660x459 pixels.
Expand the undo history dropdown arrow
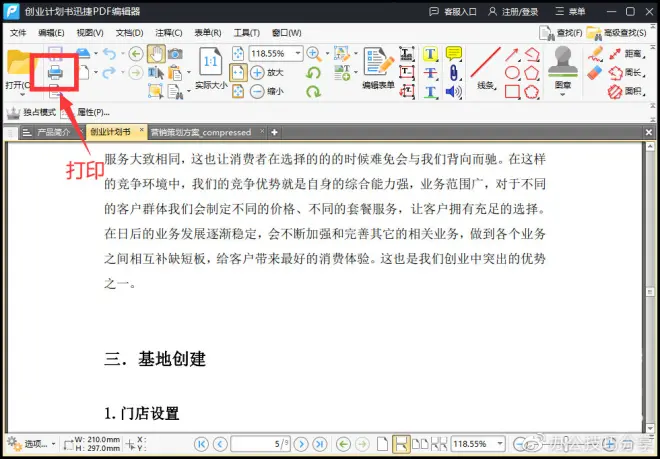(x=122, y=53)
